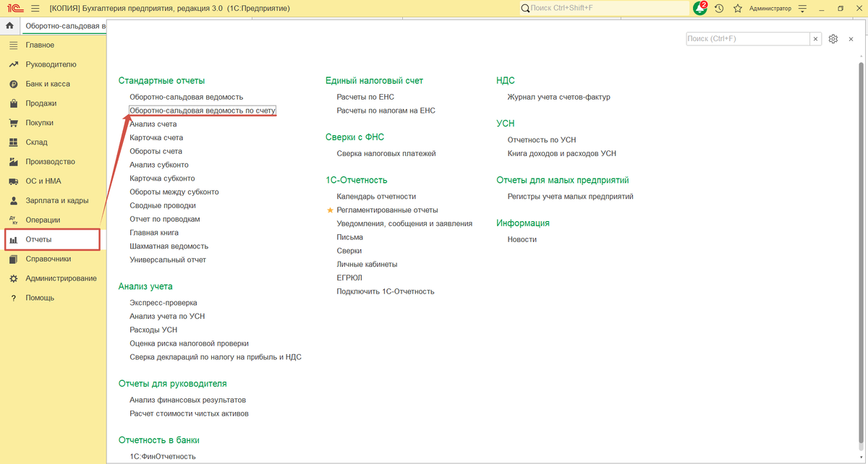Open Уведомления, сообщения и заявления

(x=404, y=223)
